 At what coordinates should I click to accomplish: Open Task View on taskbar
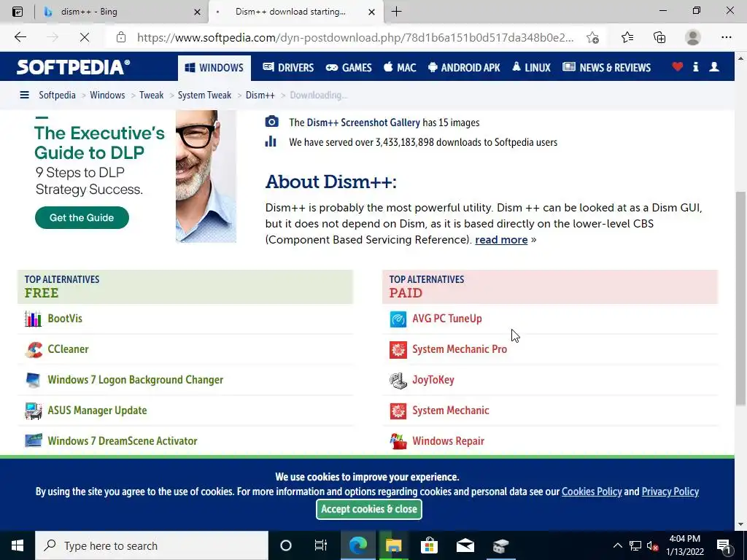pos(321,545)
